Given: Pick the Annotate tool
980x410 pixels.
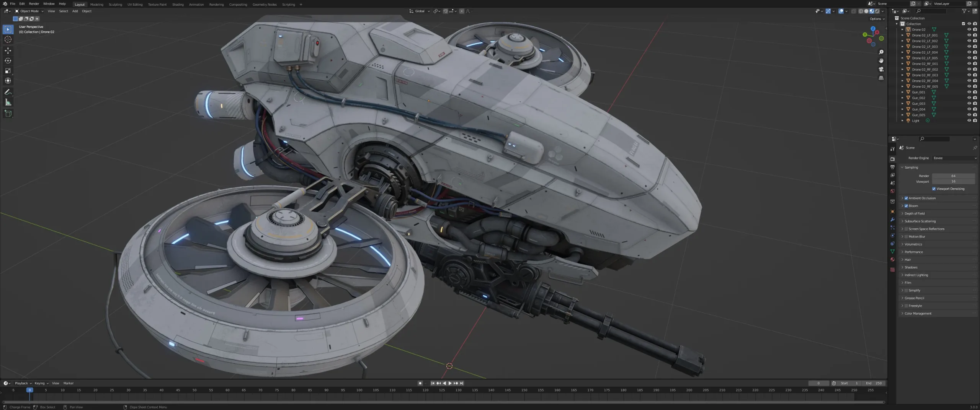Looking at the screenshot, I should (x=8, y=92).
